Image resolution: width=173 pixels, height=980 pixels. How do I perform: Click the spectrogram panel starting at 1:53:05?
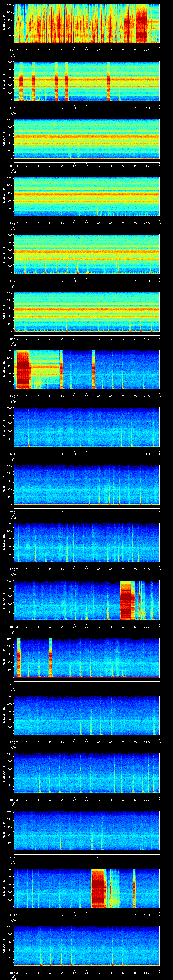tap(87, 716)
